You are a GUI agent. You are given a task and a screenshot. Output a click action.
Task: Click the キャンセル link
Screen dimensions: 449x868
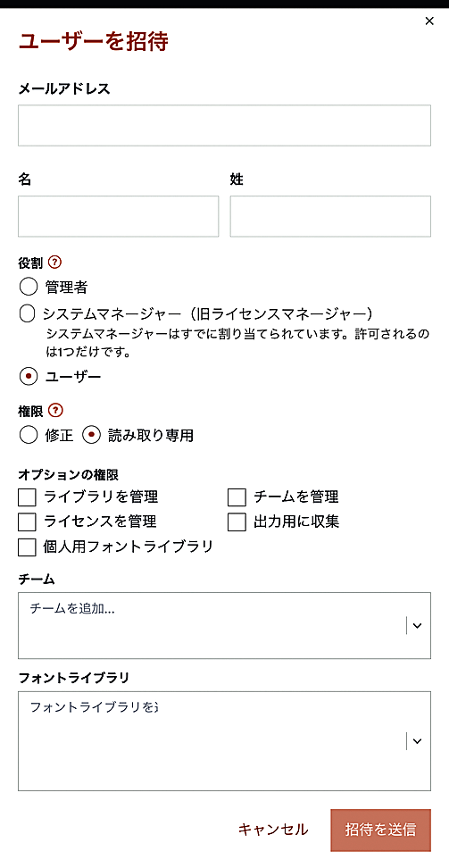[x=273, y=830]
